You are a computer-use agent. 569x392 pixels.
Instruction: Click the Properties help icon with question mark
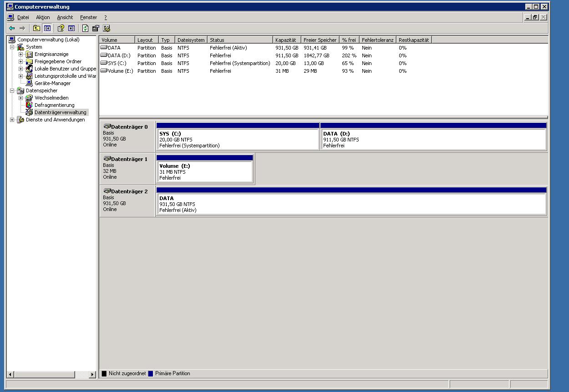[61, 28]
